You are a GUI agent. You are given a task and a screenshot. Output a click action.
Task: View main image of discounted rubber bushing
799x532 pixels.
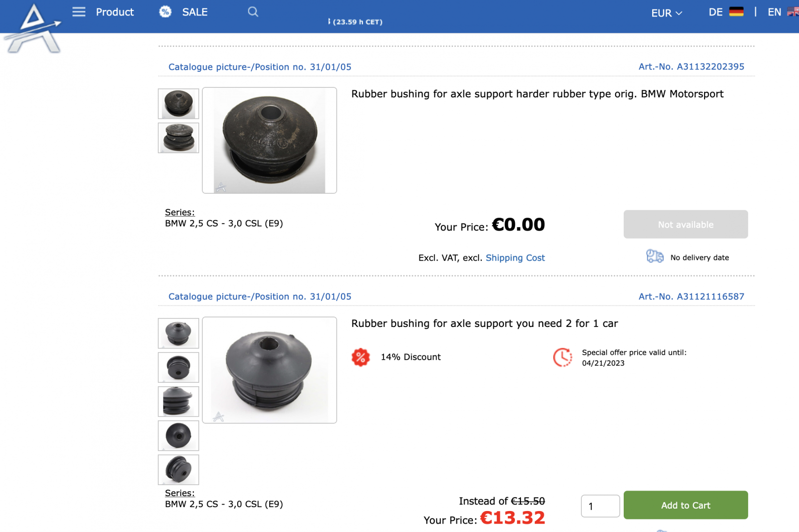point(270,370)
